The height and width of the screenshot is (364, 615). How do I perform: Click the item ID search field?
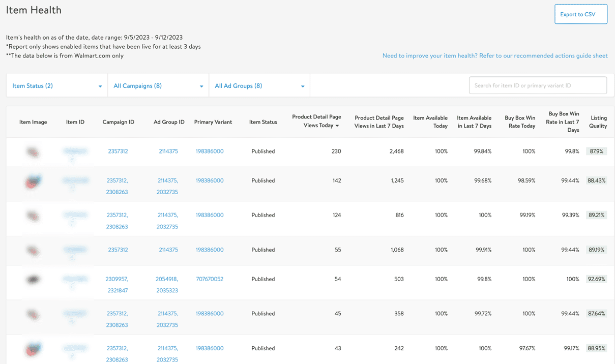pos(537,85)
